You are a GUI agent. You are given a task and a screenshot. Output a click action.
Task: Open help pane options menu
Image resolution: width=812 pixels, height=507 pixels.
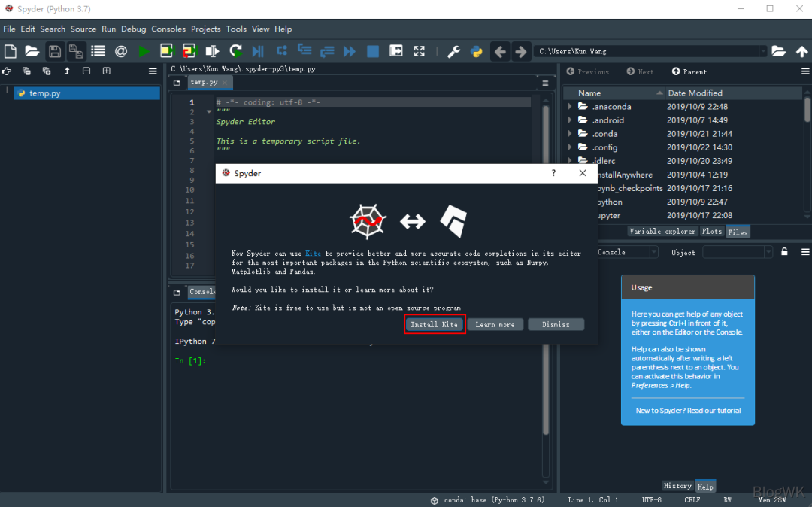(x=804, y=252)
